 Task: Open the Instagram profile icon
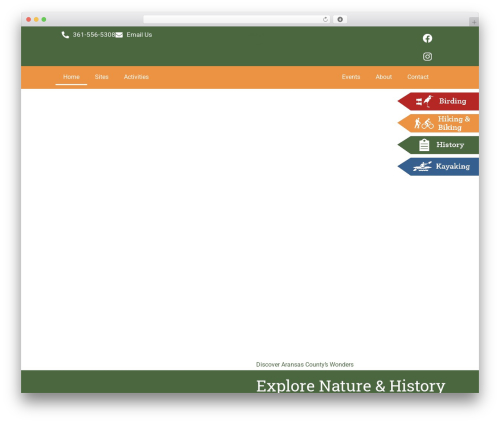[x=427, y=56]
